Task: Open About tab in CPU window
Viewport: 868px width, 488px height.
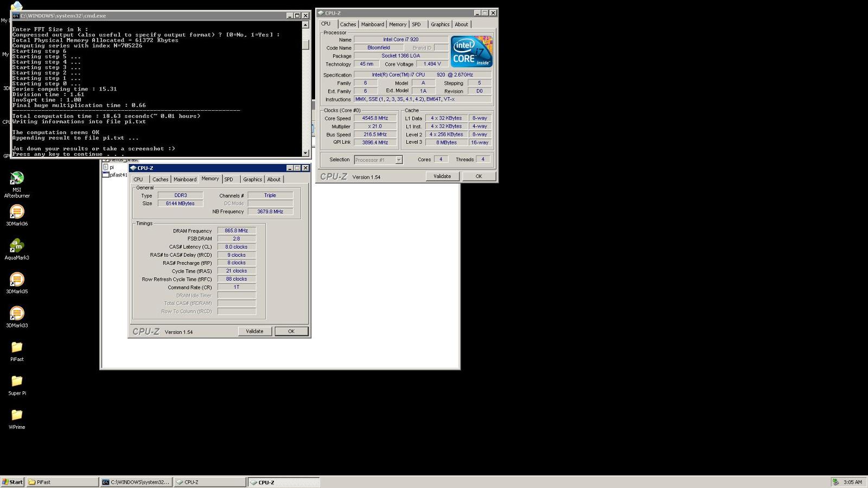Action: (461, 24)
